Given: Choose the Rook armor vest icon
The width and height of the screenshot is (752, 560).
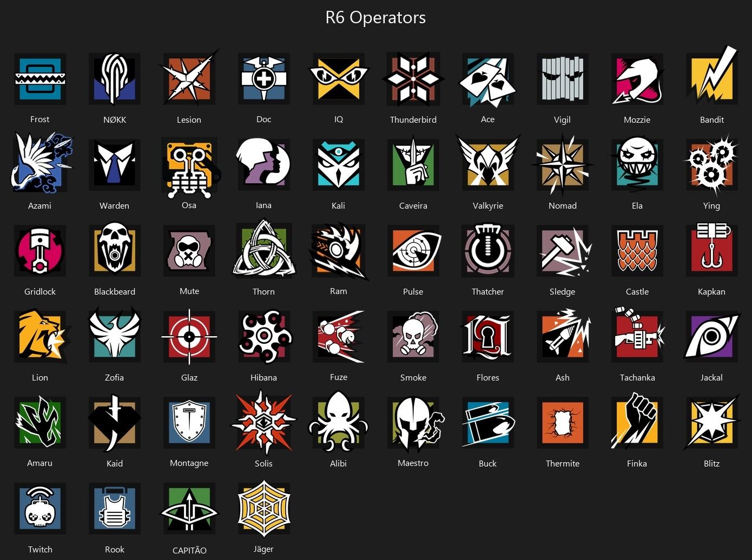Looking at the screenshot, I should click(x=115, y=508).
